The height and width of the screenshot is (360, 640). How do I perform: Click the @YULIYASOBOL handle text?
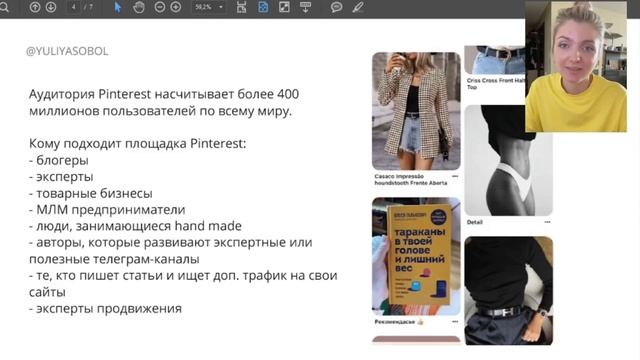tap(67, 51)
